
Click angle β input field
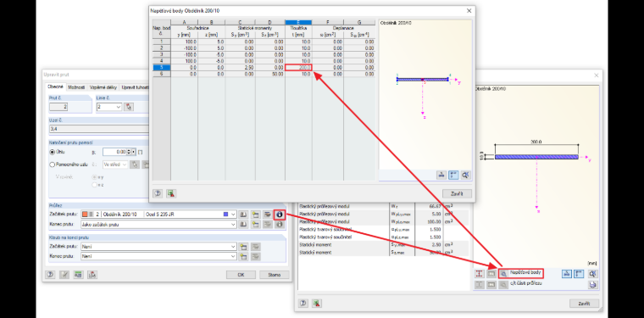115,152
